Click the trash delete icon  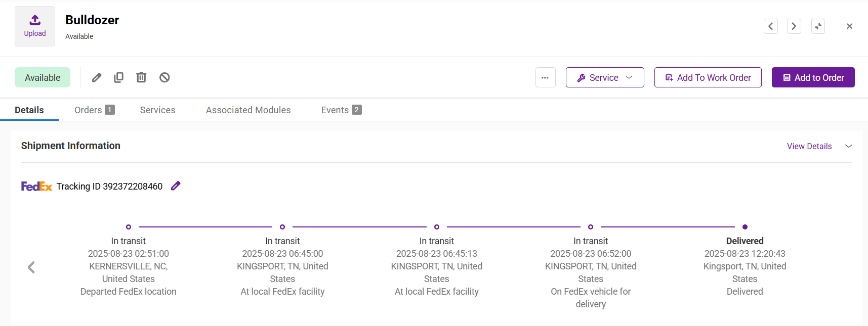click(141, 77)
